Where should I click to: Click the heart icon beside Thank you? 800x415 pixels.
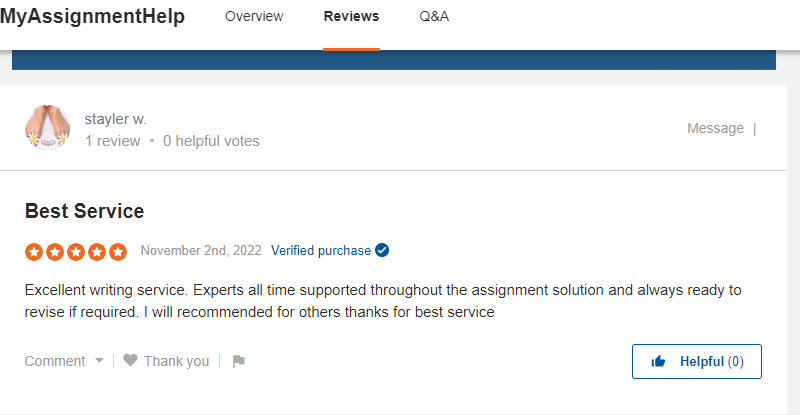tap(130, 360)
